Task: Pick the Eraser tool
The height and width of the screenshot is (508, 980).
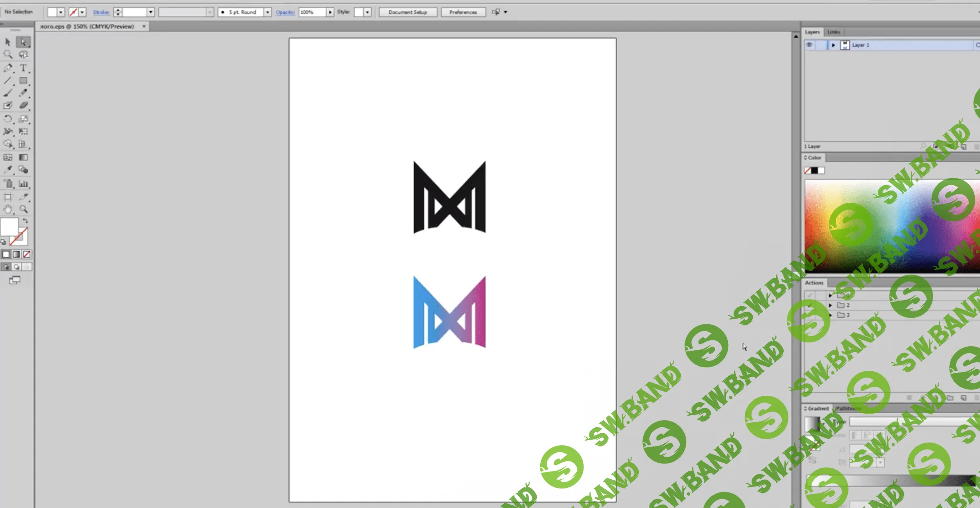Action: click(x=24, y=105)
